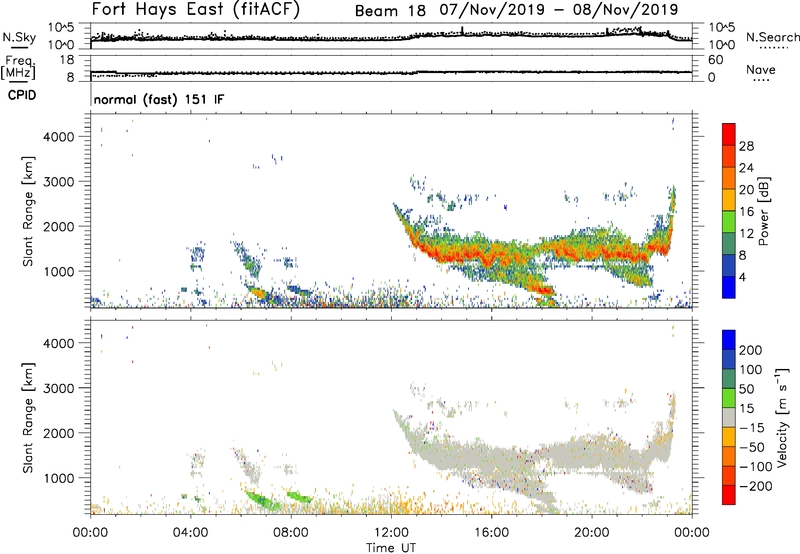Click the '12:00' time axis label
This screenshot has width=800, height=554.
pyautogui.click(x=391, y=533)
